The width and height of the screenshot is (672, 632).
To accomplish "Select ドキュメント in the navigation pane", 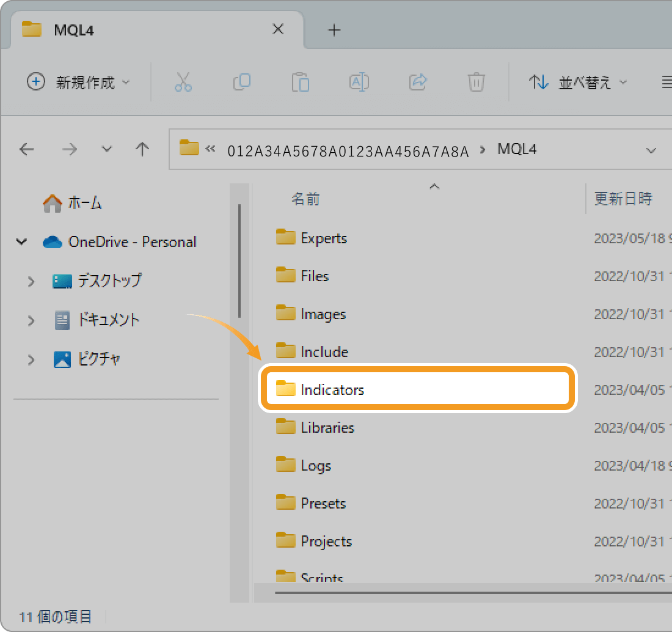I will point(97,320).
